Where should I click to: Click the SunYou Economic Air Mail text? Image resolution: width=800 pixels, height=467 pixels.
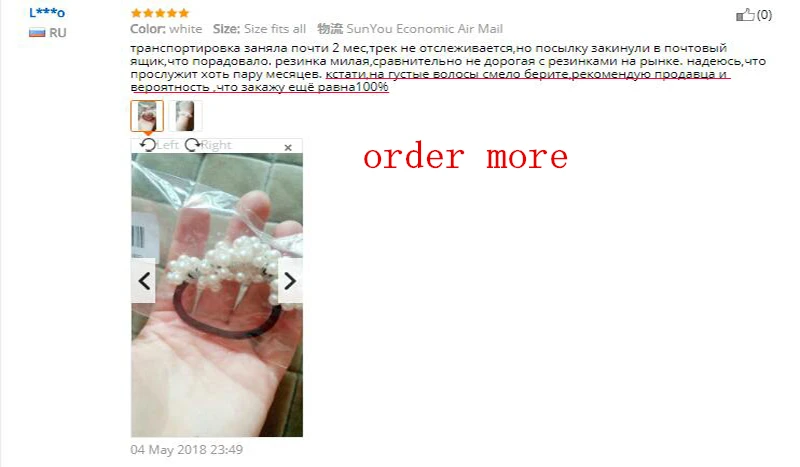424,29
